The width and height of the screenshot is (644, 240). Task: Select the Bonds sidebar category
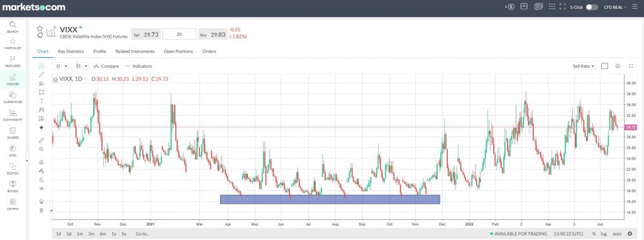tap(13, 187)
